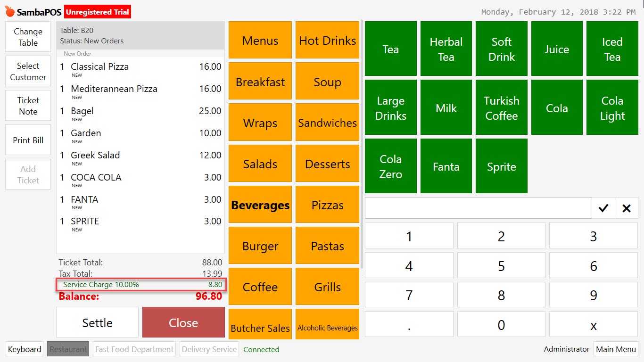This screenshot has width=644, height=362.
Task: Tap numpad key 5
Action: pyautogui.click(x=501, y=266)
